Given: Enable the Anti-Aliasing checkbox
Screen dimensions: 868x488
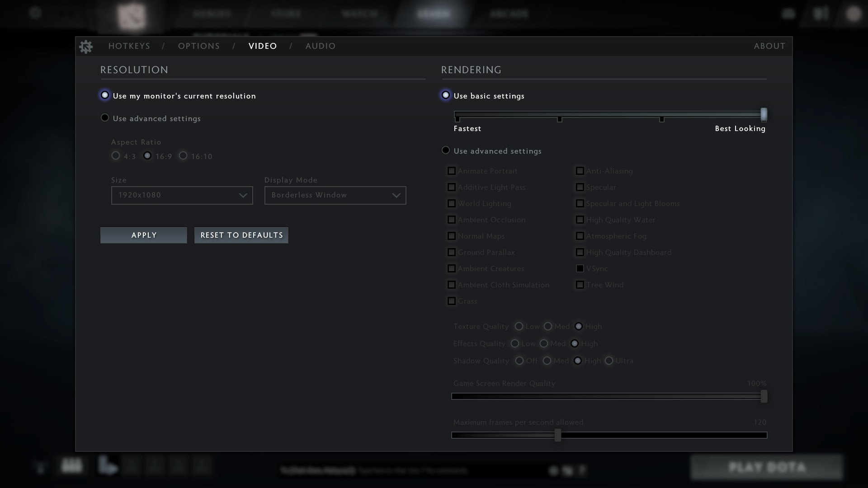Looking at the screenshot, I should (x=580, y=171).
